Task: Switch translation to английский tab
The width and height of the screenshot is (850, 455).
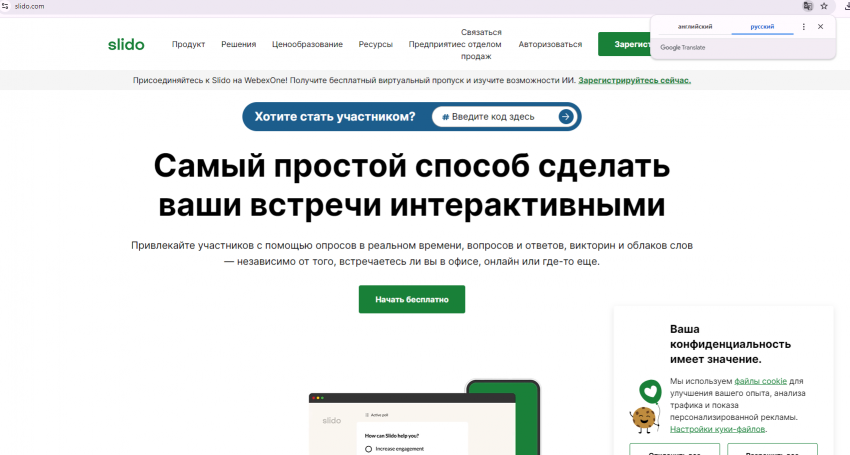Action: coord(694,27)
